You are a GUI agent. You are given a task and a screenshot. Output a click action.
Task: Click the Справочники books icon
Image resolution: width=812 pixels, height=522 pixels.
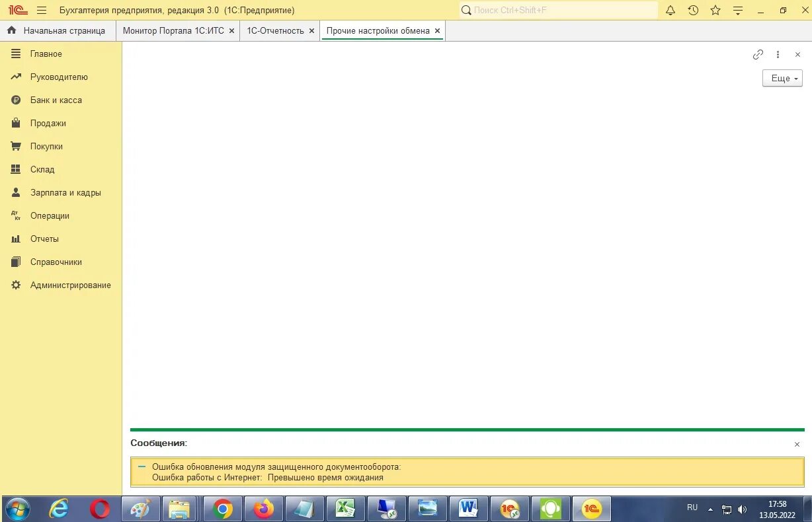click(16, 262)
